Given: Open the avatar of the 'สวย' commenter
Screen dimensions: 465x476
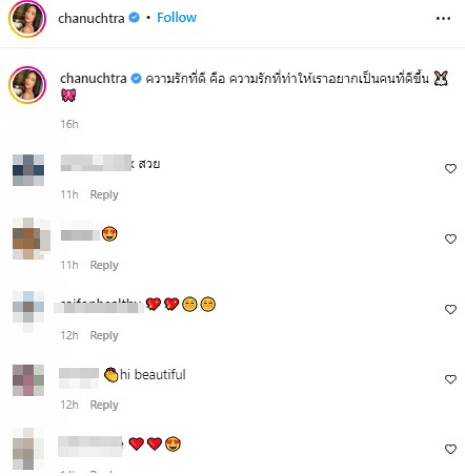Looking at the screenshot, I should coord(28,170).
